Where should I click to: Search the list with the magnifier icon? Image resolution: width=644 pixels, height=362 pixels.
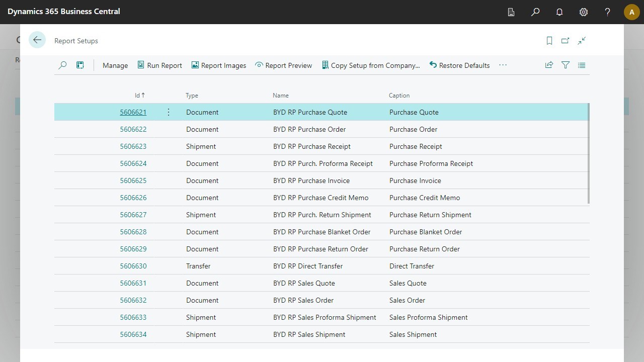[62, 65]
